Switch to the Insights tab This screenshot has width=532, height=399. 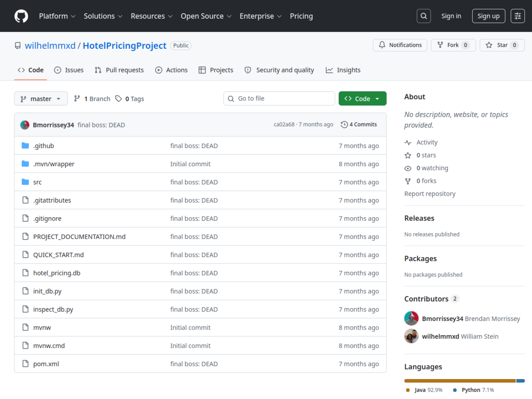point(343,70)
